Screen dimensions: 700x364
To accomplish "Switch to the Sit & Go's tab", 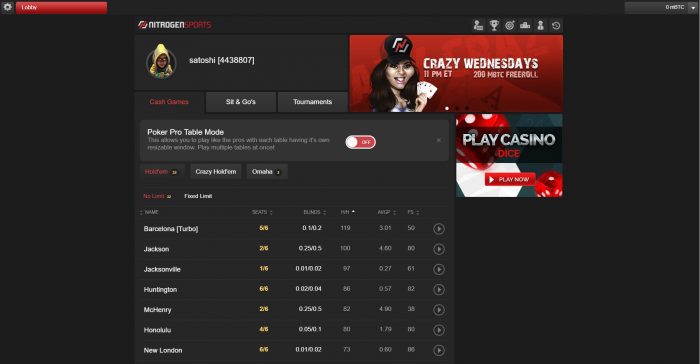I will click(241, 102).
